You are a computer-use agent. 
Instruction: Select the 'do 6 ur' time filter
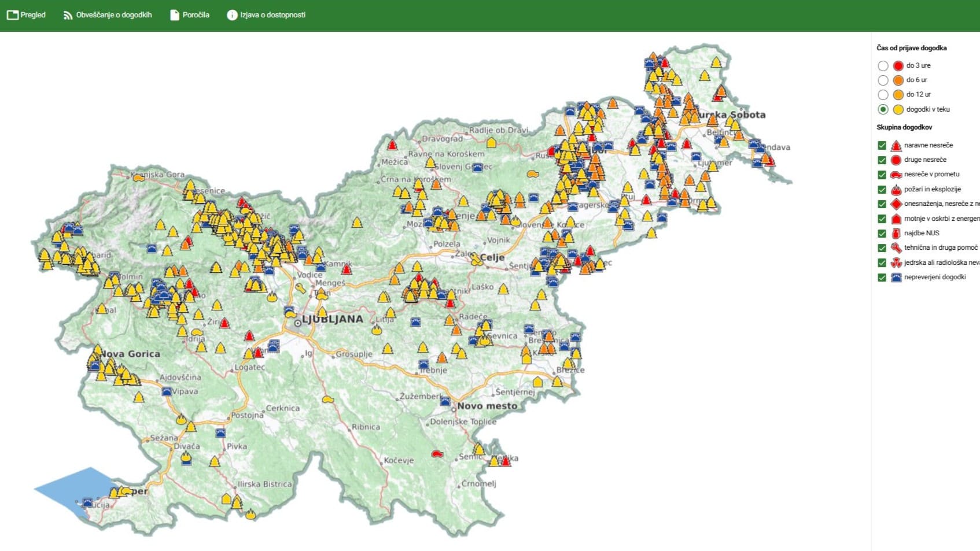pyautogui.click(x=883, y=80)
